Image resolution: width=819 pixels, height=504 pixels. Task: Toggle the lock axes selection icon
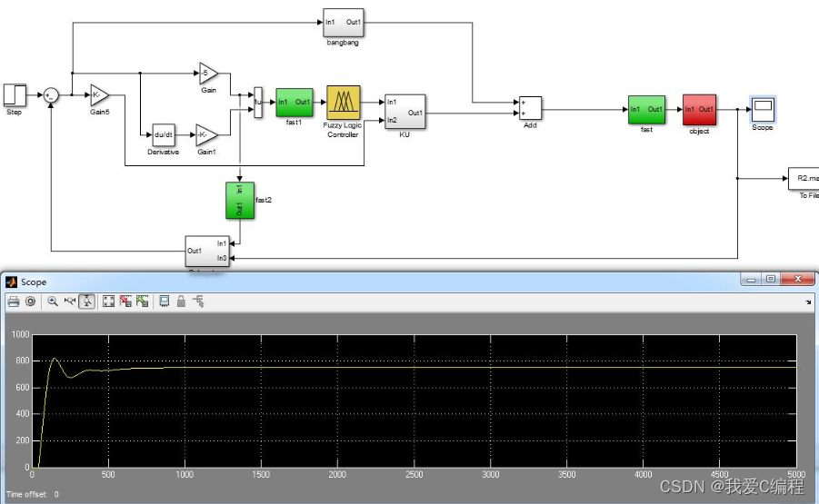click(181, 301)
